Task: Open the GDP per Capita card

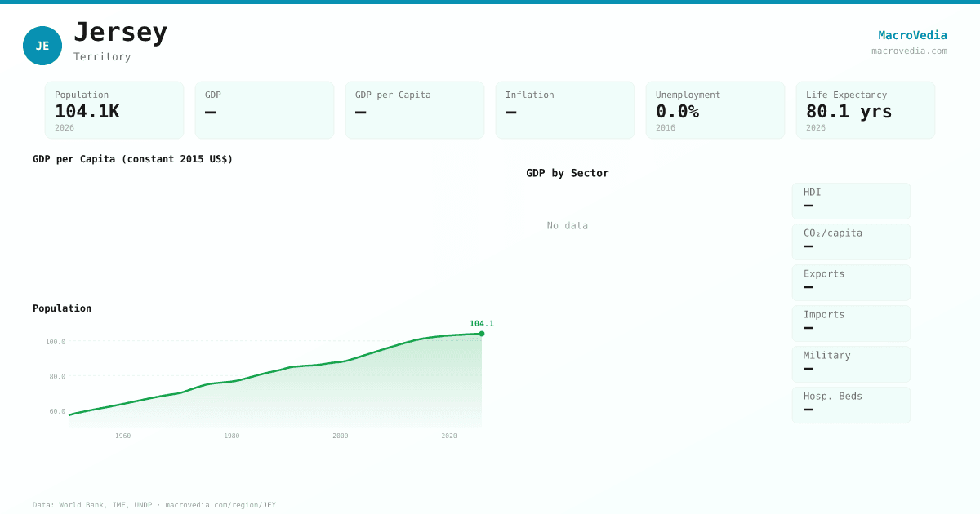Action: click(x=415, y=110)
